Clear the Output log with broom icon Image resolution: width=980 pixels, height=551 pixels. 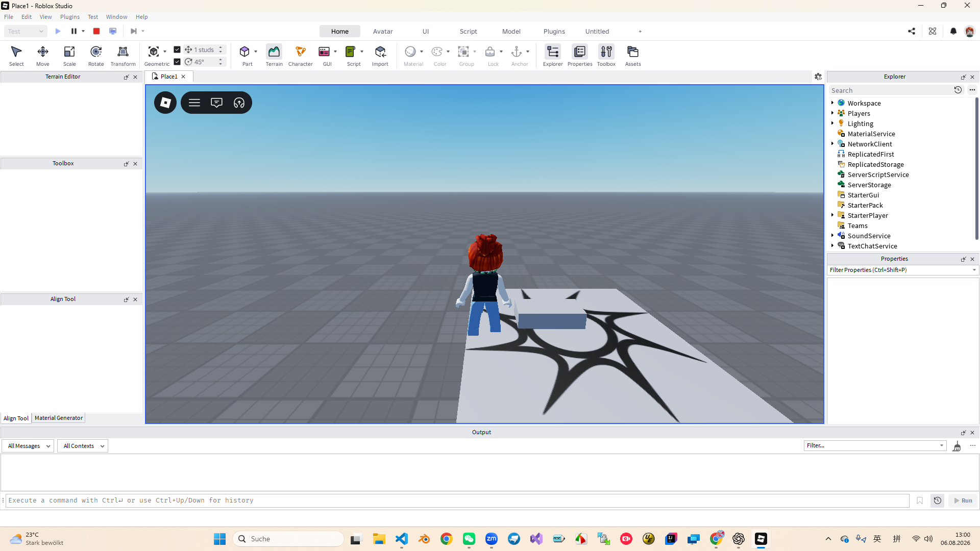coord(957,446)
